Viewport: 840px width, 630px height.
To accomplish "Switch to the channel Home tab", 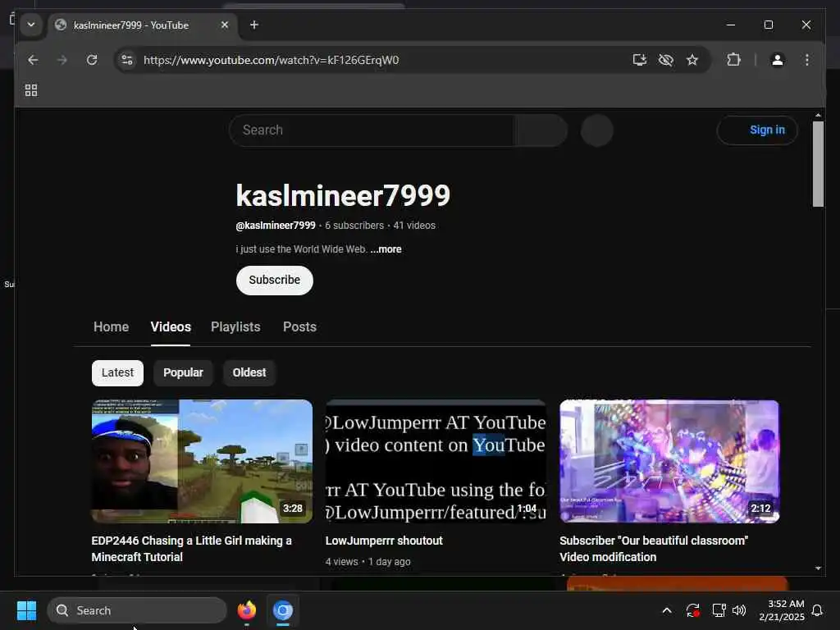I will click(x=111, y=326).
